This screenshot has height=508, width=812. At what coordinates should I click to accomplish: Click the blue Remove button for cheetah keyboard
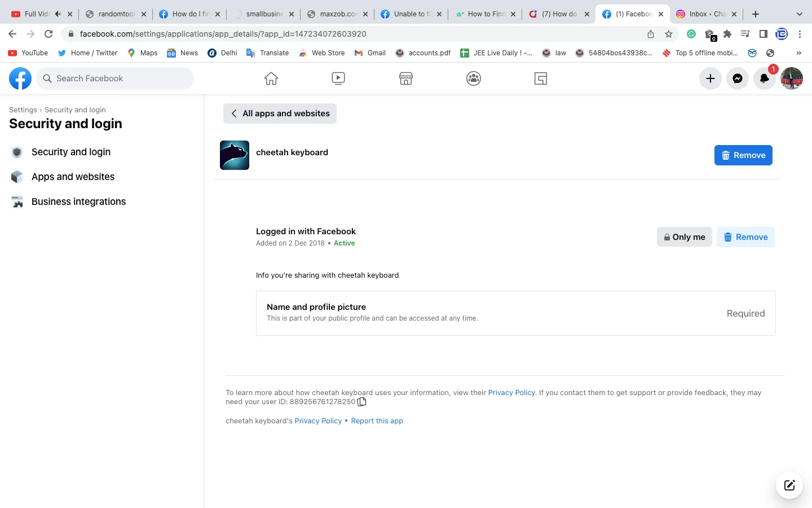tap(743, 155)
